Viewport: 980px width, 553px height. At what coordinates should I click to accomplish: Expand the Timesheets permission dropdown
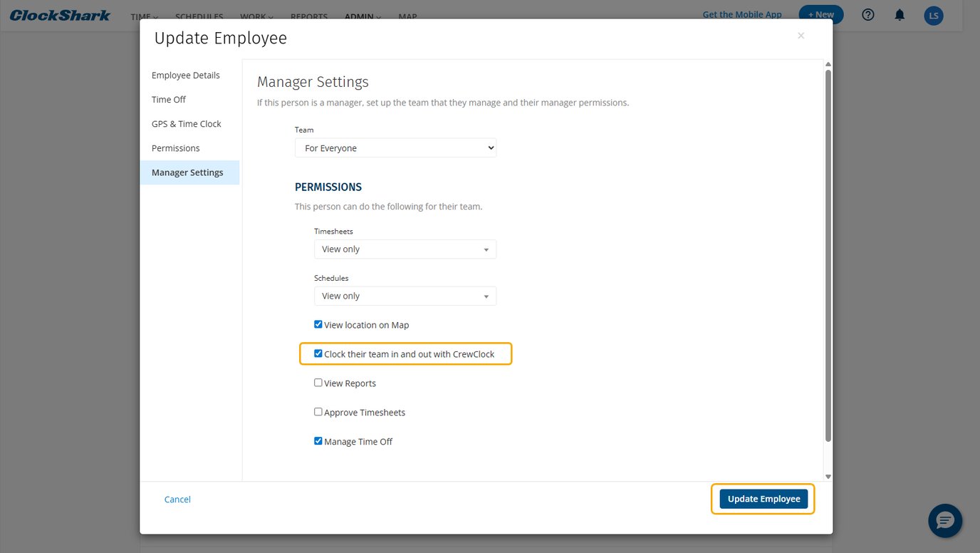[x=405, y=249]
